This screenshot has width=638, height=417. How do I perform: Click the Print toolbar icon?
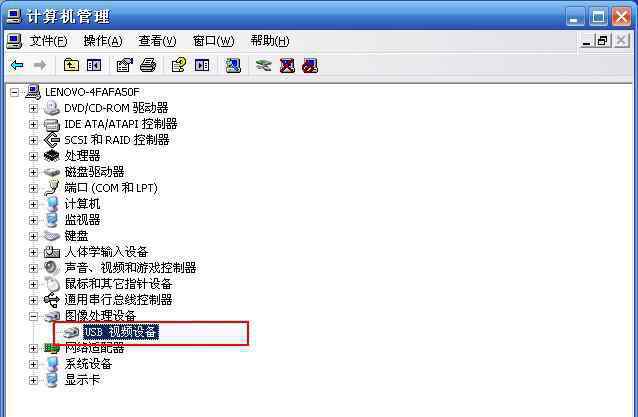pos(148,65)
